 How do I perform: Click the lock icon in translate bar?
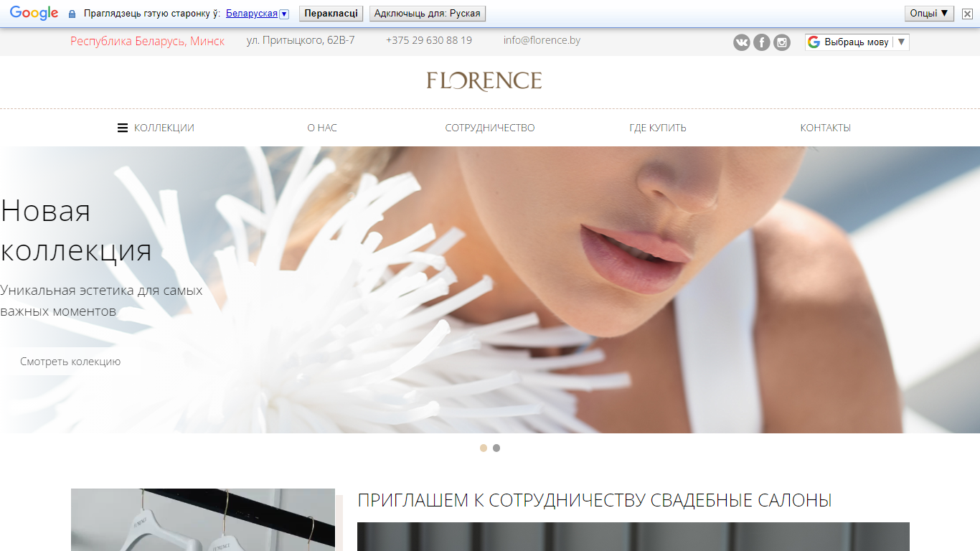point(72,14)
